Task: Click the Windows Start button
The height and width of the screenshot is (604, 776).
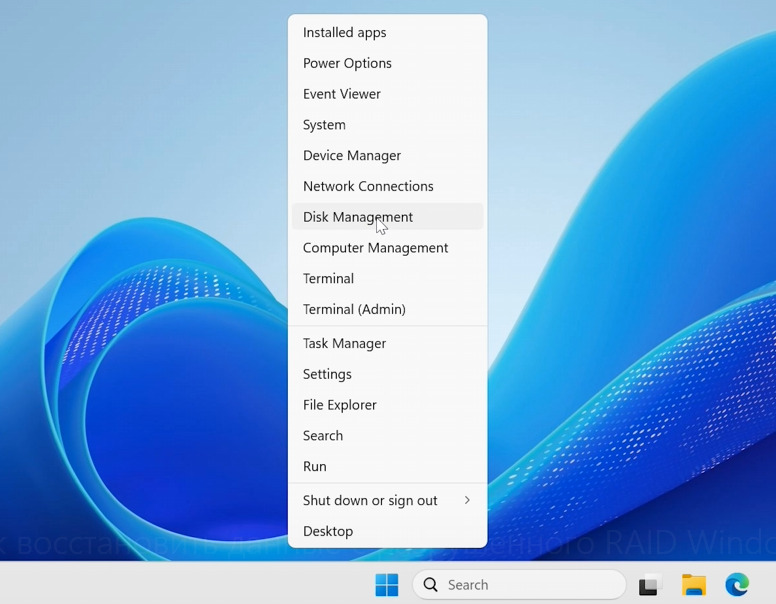Action: click(x=387, y=585)
